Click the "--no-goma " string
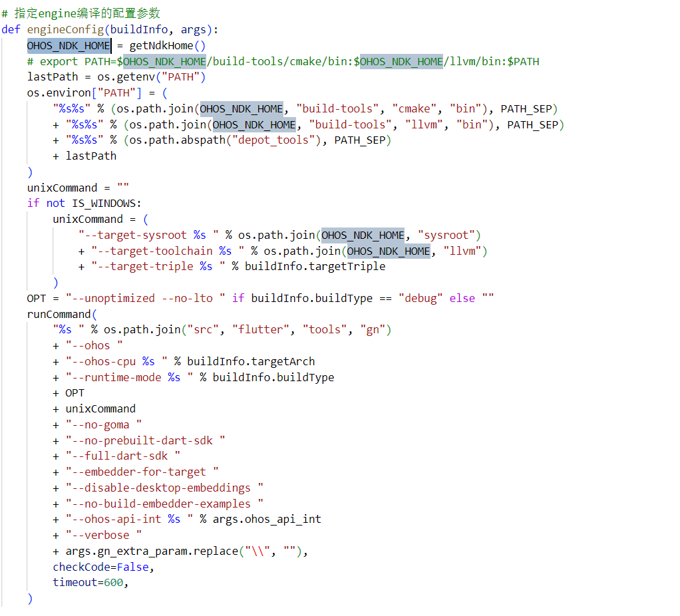The image size is (680, 616). [x=103, y=424]
